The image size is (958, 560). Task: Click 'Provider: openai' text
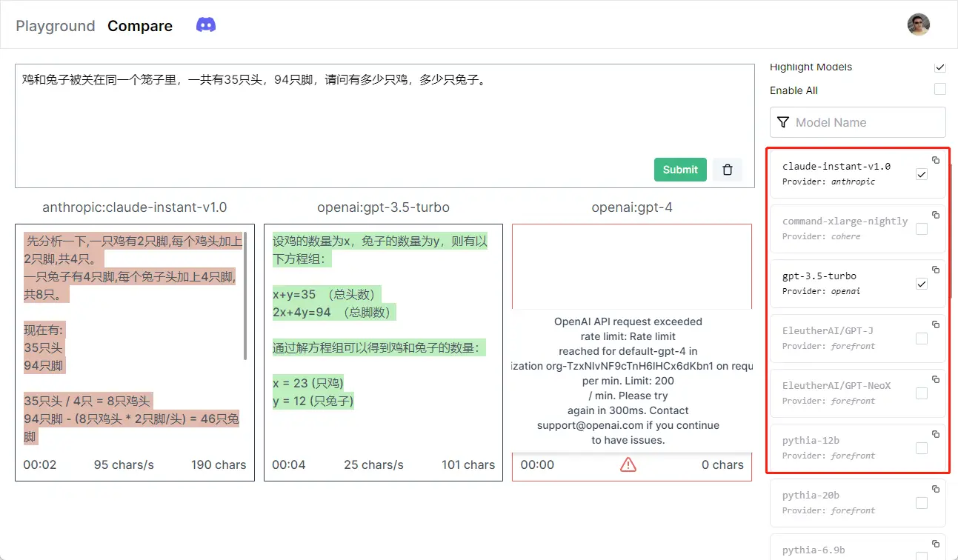click(x=822, y=291)
